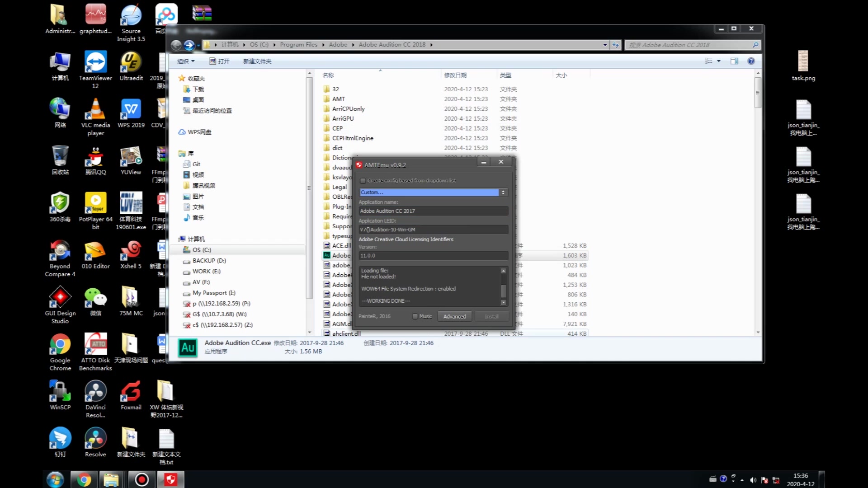Open the Beyond Compare 4 desktop icon
The image size is (868, 488).
(60, 258)
